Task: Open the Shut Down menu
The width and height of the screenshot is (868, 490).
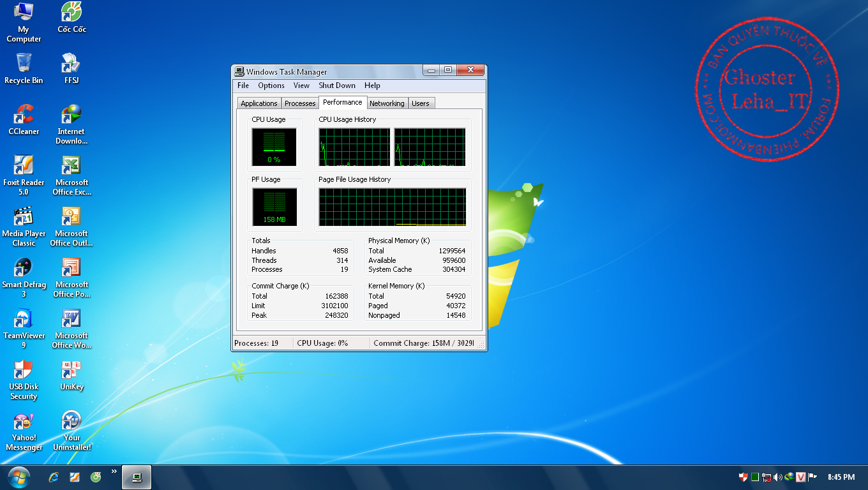Action: [337, 85]
